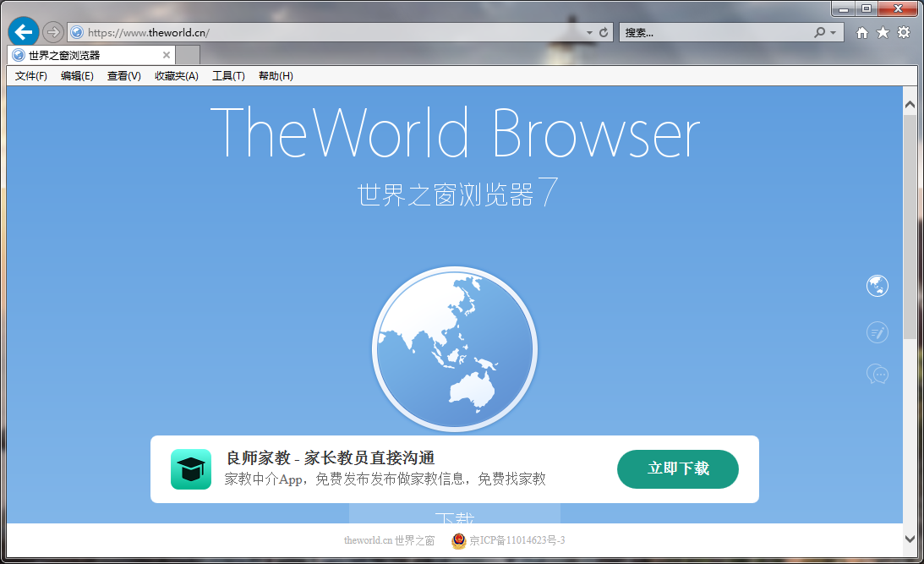Expand the search provider dropdown arrow
The width and height of the screenshot is (924, 564).
834,32
